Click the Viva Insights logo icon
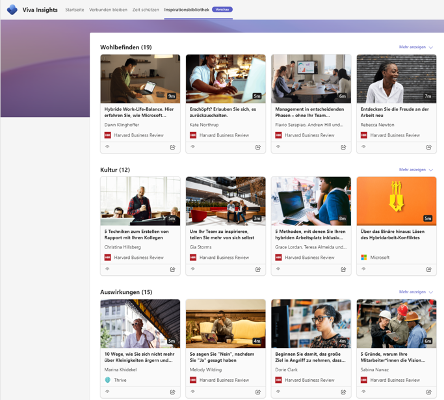The height and width of the screenshot is (400, 444). (x=12, y=10)
